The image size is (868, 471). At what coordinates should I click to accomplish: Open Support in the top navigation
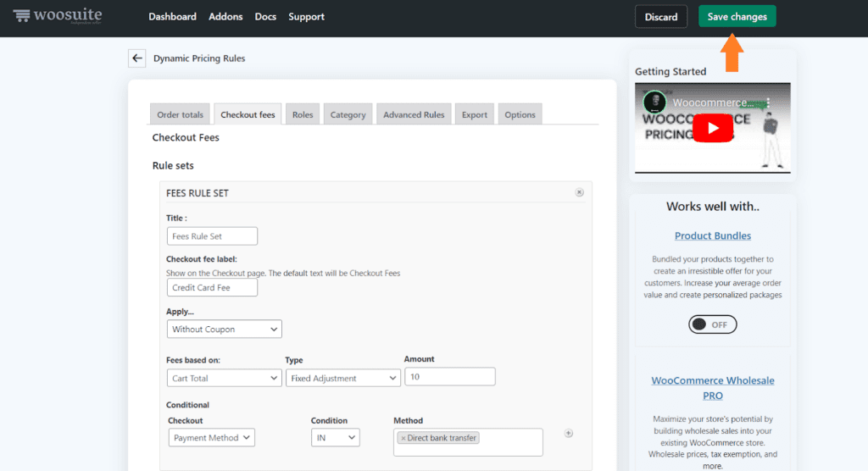point(306,17)
